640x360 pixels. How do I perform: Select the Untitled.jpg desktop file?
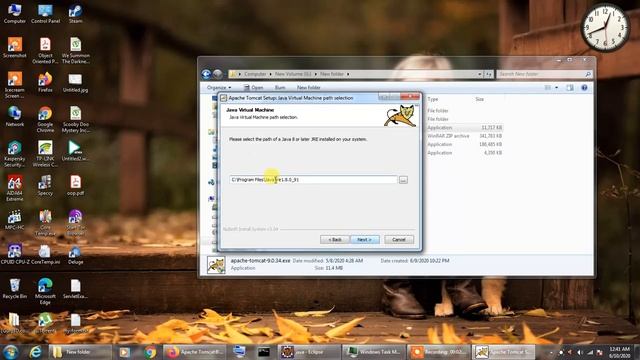pos(76,82)
